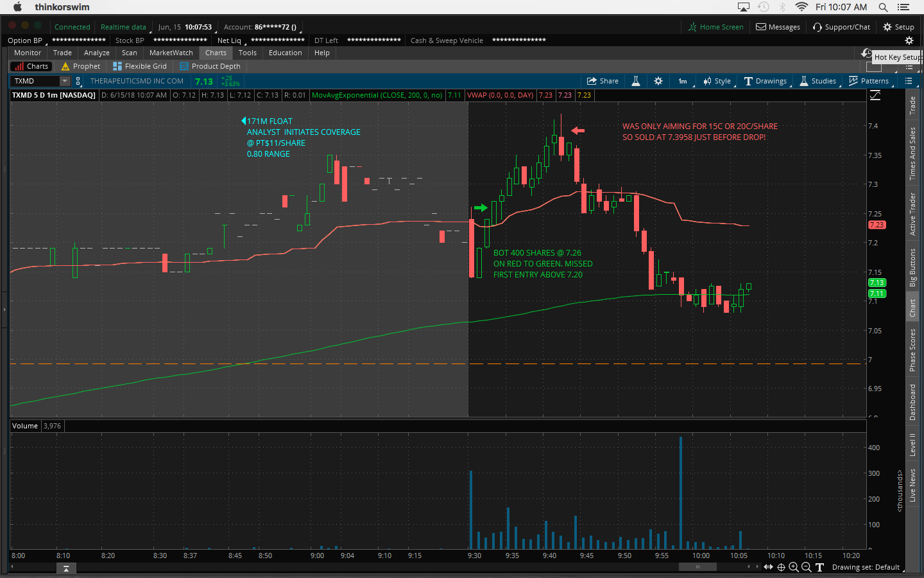Open the Times And Sales side tab

pos(912,153)
